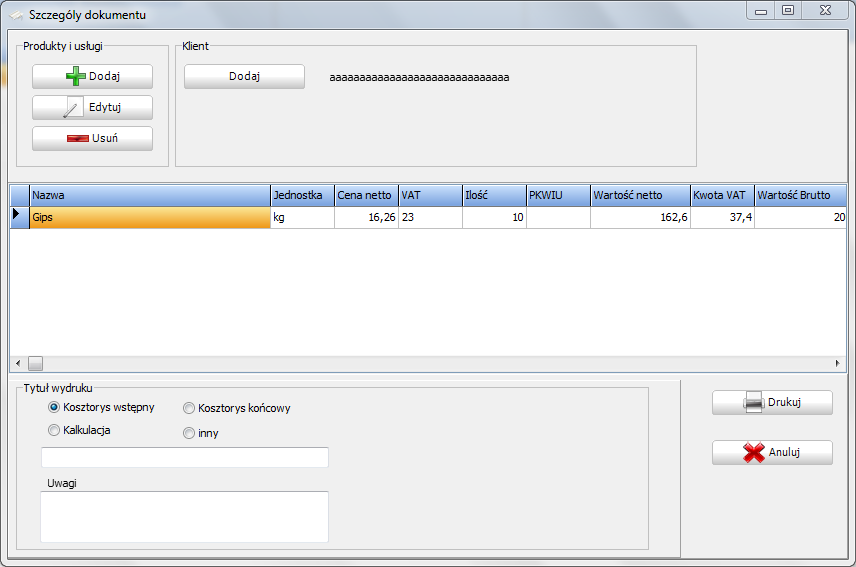Close the Szczegóły dokumentu window
This screenshot has height=567, width=856.
(825, 11)
